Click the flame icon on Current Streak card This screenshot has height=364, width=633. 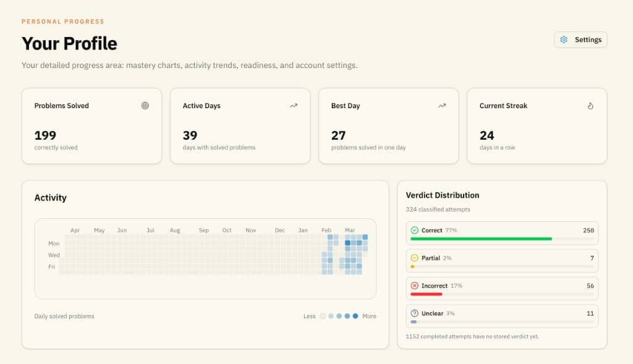[590, 106]
